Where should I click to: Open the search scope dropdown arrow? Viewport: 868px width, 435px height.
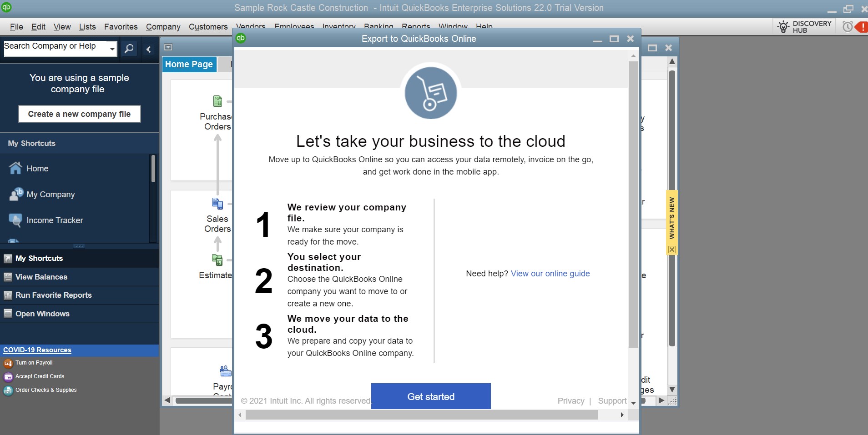(112, 49)
